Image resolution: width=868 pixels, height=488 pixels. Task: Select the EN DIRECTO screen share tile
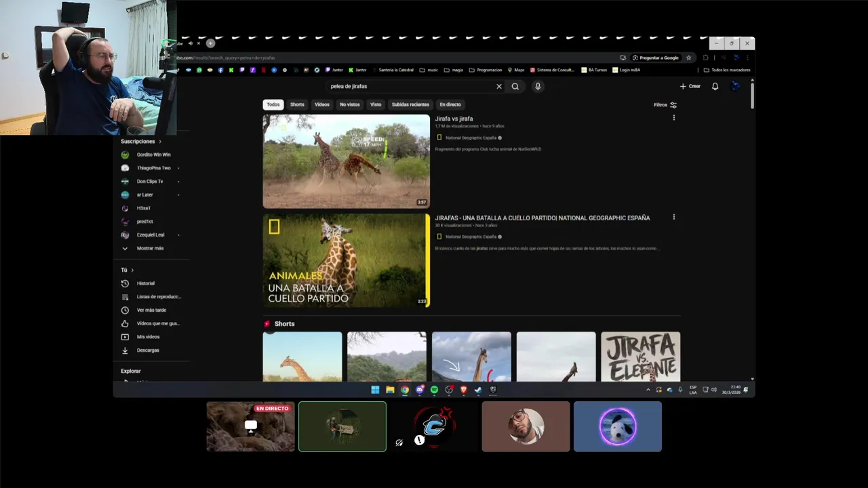pyautogui.click(x=251, y=426)
